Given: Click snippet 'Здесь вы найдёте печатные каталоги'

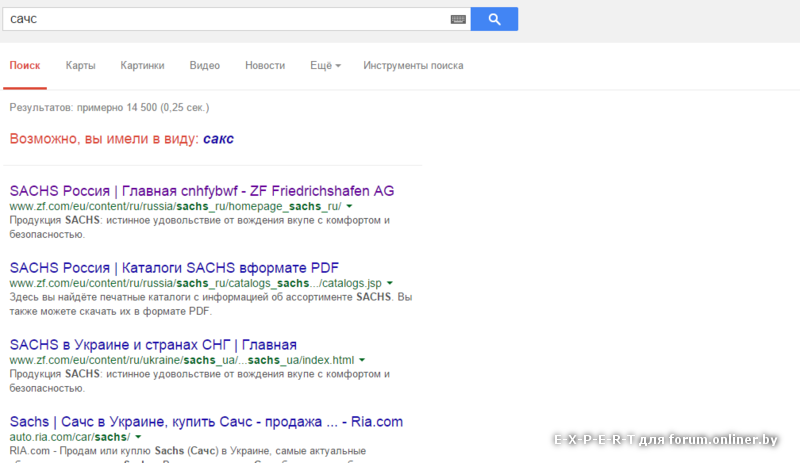Looking at the screenshot, I should [x=211, y=304].
